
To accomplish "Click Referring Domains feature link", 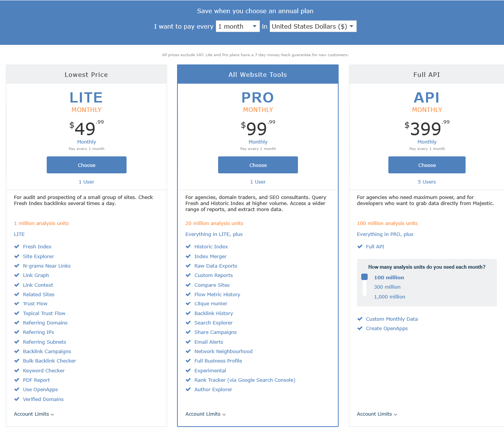I will point(45,323).
